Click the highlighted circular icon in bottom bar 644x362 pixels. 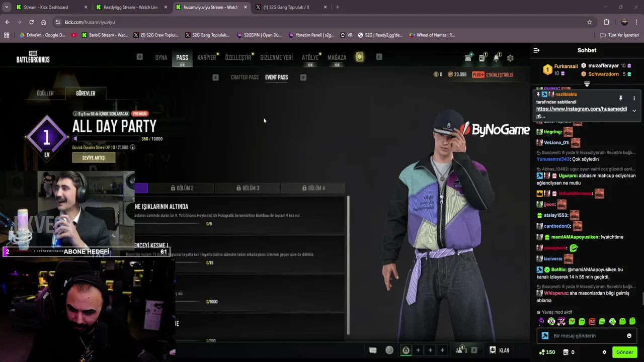click(x=406, y=350)
